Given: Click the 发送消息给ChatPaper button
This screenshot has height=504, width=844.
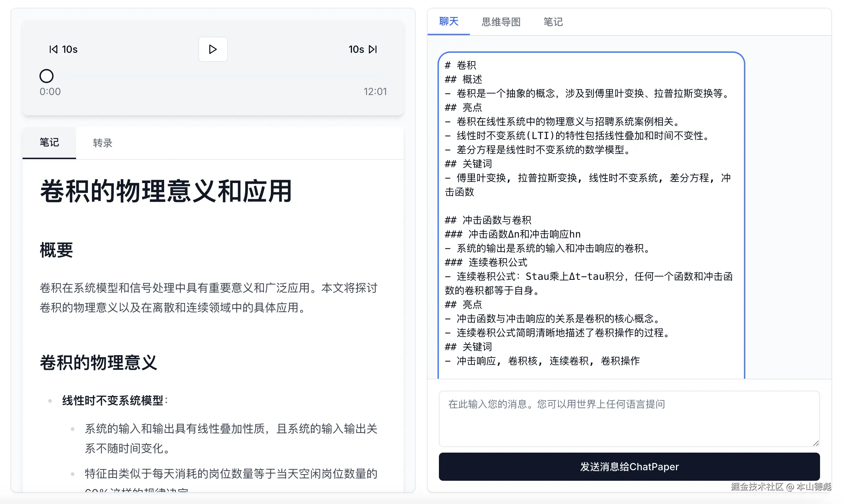Looking at the screenshot, I should click(x=629, y=467).
